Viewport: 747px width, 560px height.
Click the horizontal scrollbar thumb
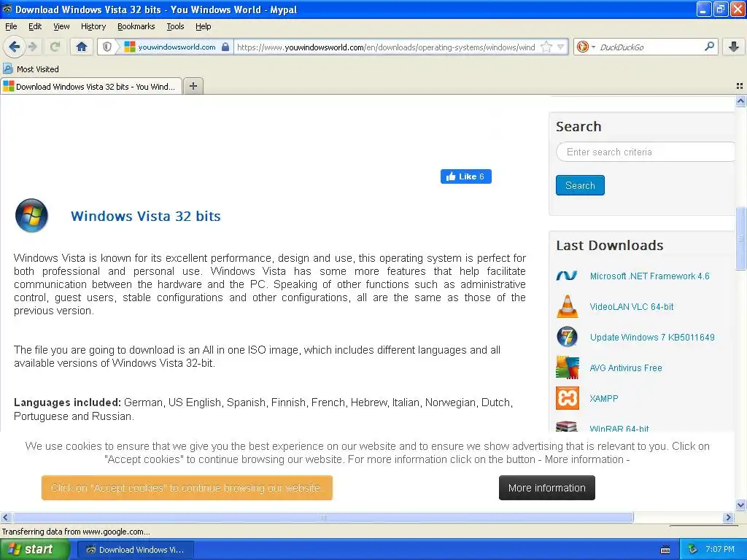(x=322, y=517)
